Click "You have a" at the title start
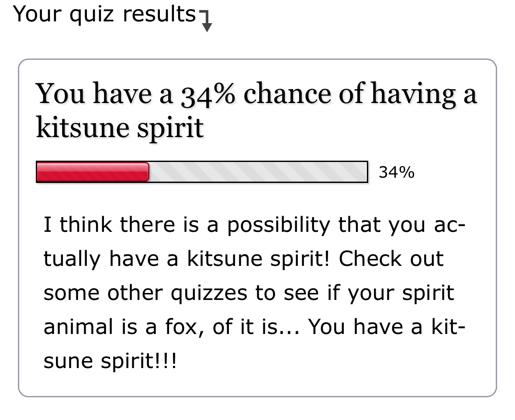The height and width of the screenshot is (420, 515). (x=104, y=94)
